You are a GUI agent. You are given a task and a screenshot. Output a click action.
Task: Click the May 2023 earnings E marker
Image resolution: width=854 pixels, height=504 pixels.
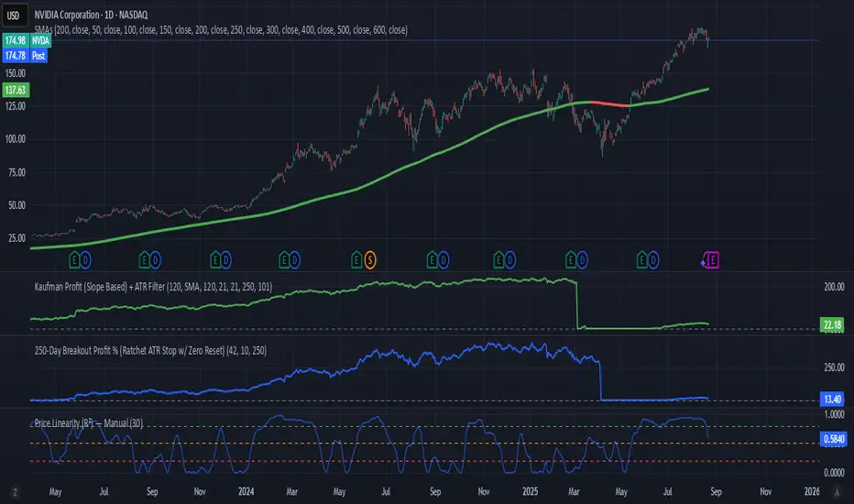(74, 260)
